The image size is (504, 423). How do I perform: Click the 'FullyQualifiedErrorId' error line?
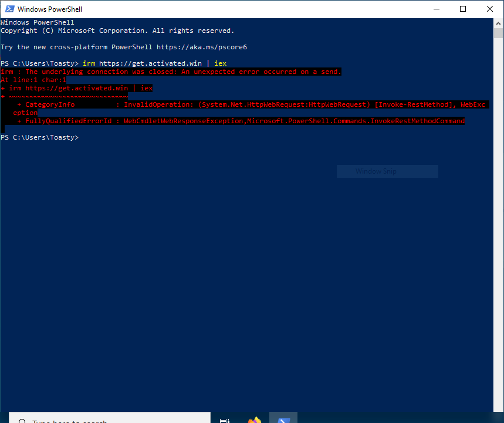(x=241, y=121)
